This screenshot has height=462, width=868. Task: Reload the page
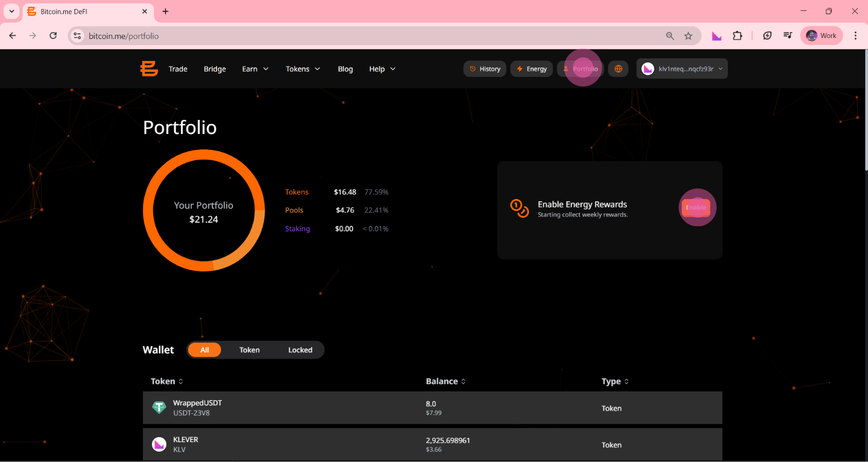(x=53, y=36)
